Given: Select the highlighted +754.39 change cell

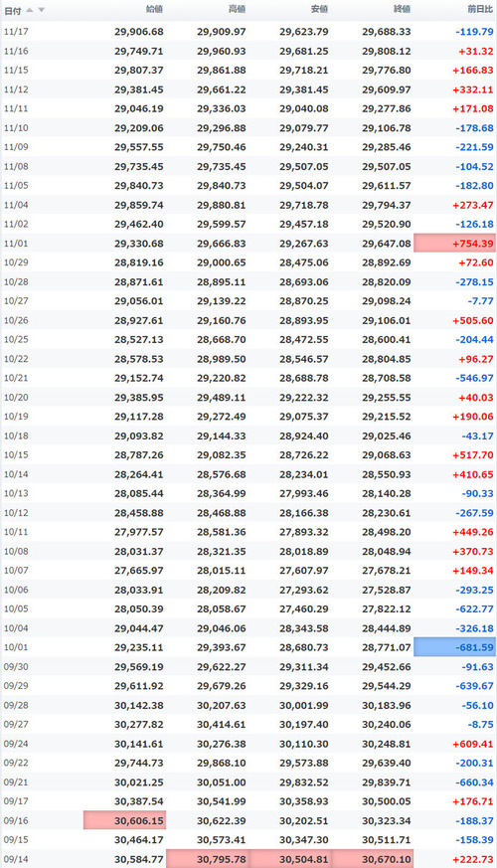Looking at the screenshot, I should pos(454,243).
